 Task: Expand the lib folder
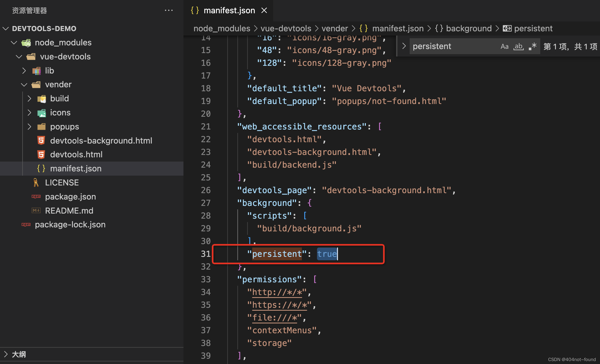(24, 71)
